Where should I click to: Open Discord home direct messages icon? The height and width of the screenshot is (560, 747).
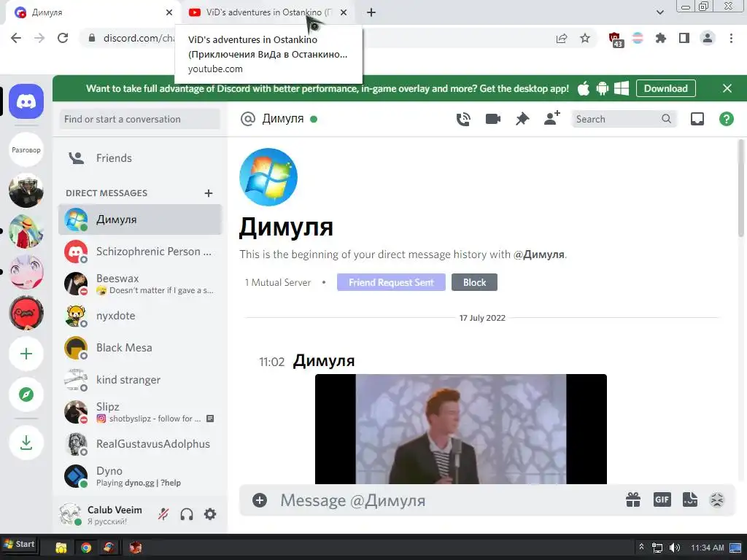tap(26, 101)
